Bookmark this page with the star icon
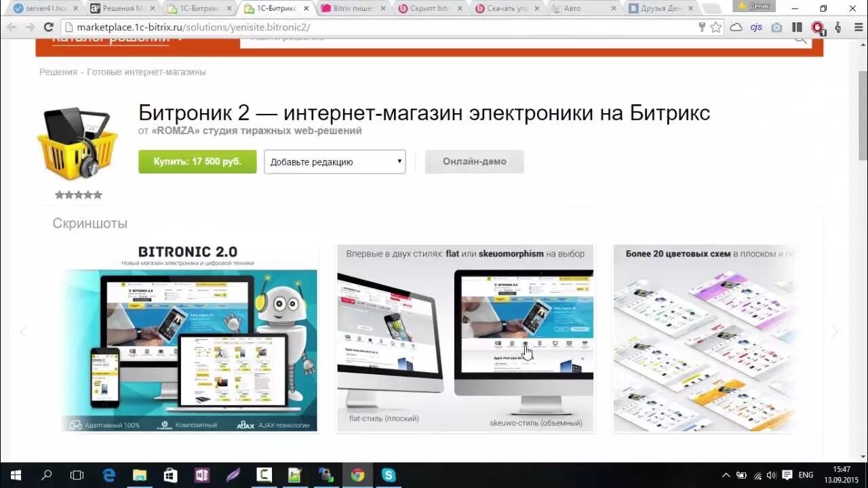868x488 pixels. pos(716,27)
